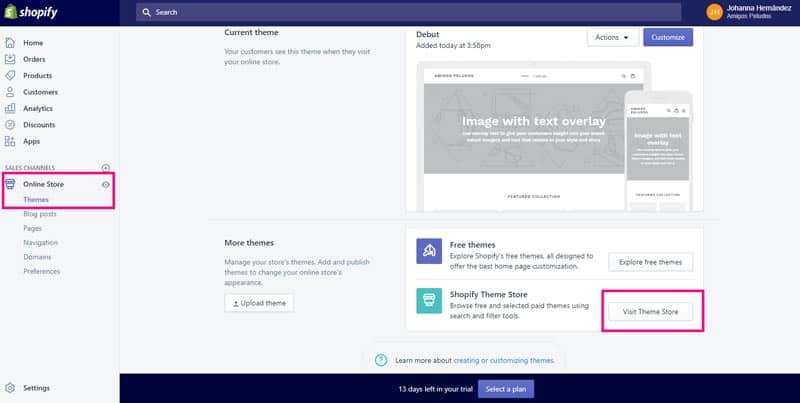Image resolution: width=800 pixels, height=403 pixels.
Task: Click the Customize button
Action: click(x=668, y=37)
